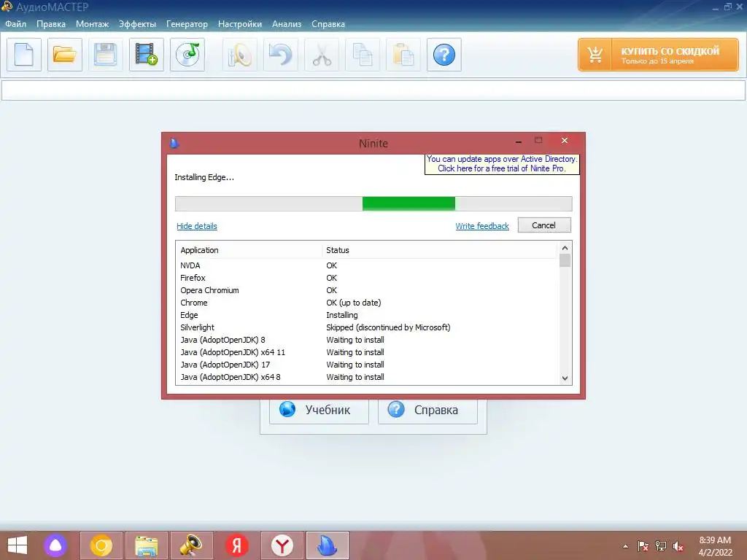Image resolution: width=747 pixels, height=560 pixels.
Task: Minimize the Ninite window
Action: point(519,141)
